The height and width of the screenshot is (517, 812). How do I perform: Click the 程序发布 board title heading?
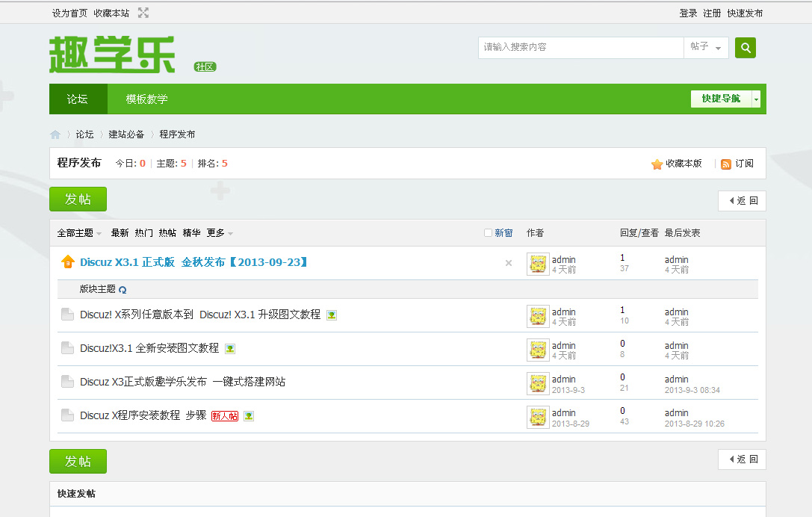point(79,163)
